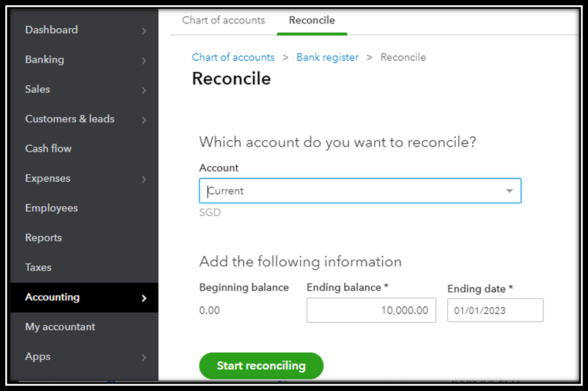The width and height of the screenshot is (588, 391).
Task: Click the Ending date field
Action: point(495,310)
